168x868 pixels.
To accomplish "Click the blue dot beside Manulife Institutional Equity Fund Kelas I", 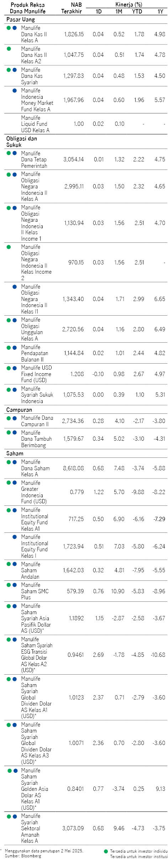I will click(15, 537).
